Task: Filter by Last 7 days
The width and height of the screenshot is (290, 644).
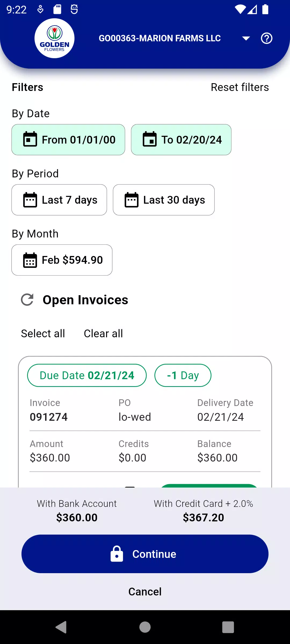Action: pos(59,200)
